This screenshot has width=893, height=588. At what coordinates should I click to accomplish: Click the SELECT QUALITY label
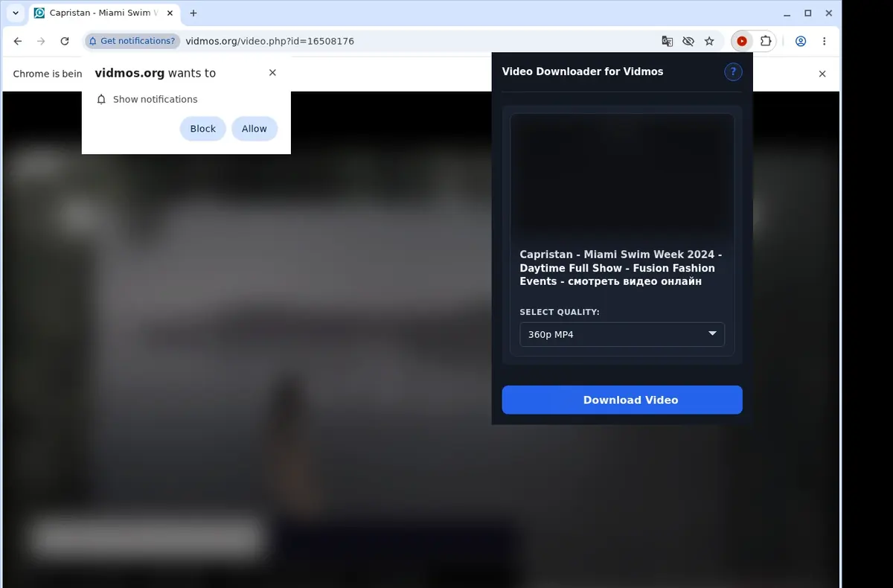pyautogui.click(x=560, y=312)
